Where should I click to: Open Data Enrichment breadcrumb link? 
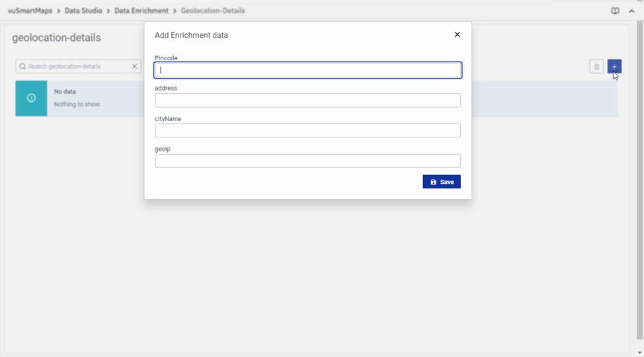(141, 11)
